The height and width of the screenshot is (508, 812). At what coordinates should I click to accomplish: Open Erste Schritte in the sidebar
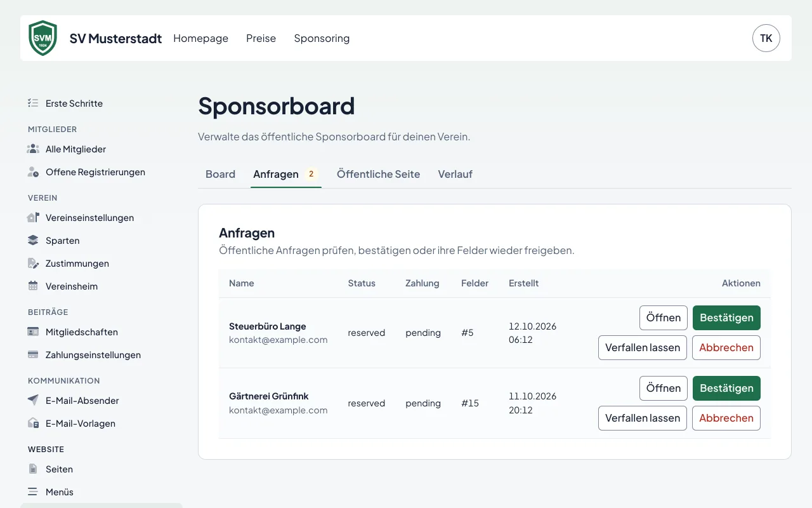(x=101, y=103)
